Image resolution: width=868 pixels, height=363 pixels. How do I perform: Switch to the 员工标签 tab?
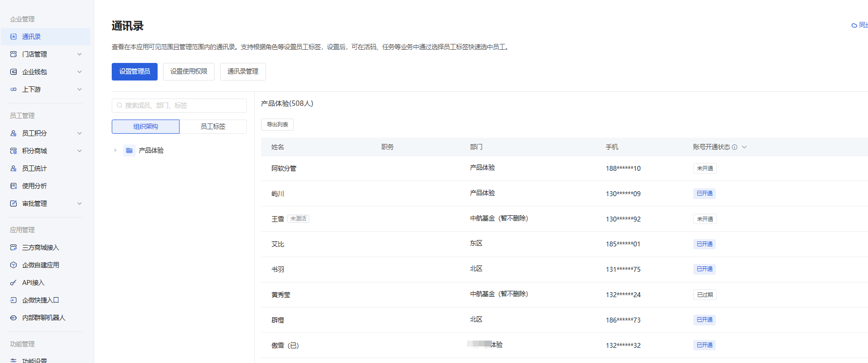[x=213, y=126]
